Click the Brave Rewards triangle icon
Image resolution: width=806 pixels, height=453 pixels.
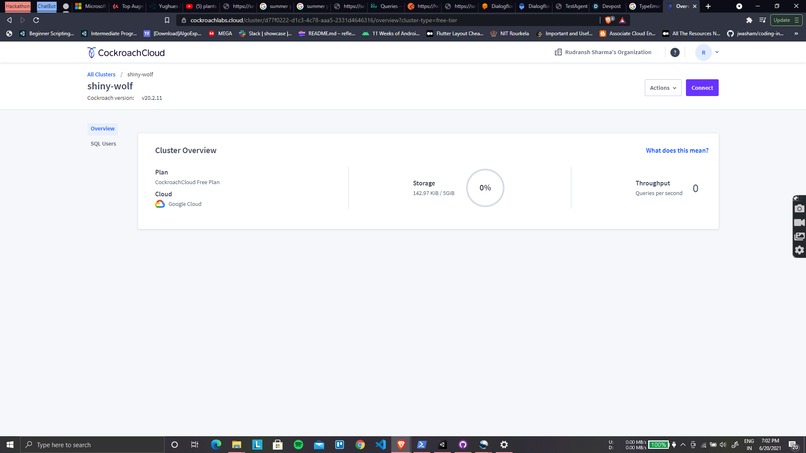coord(622,20)
